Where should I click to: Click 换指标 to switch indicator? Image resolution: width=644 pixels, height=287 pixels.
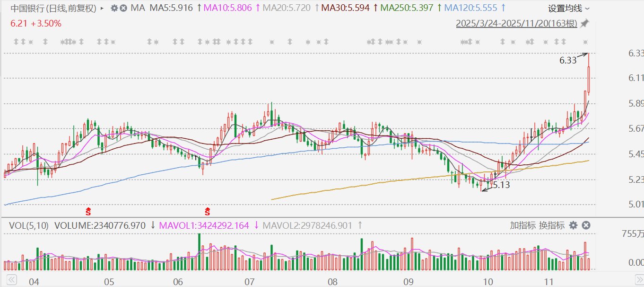[x=551, y=225]
